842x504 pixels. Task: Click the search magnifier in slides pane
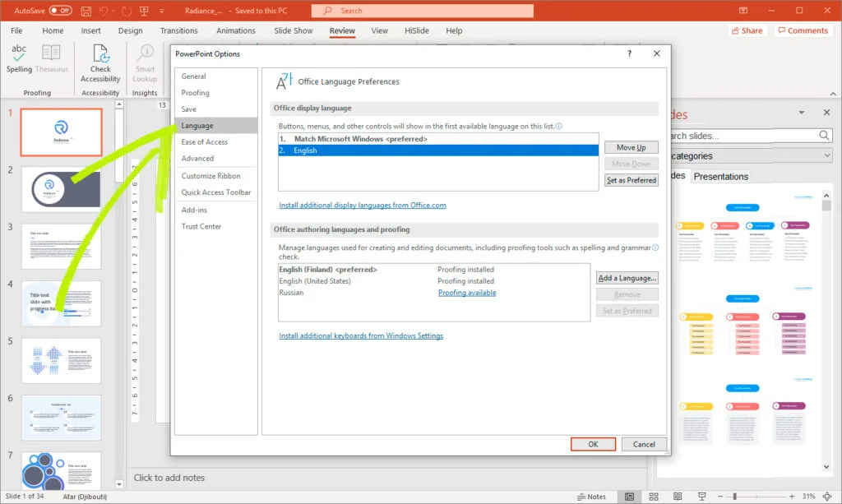(x=824, y=136)
